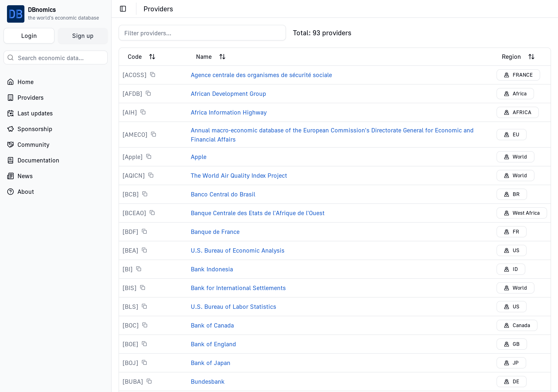Open Banco Central do Brasil link
The image size is (558, 392).
click(x=223, y=194)
